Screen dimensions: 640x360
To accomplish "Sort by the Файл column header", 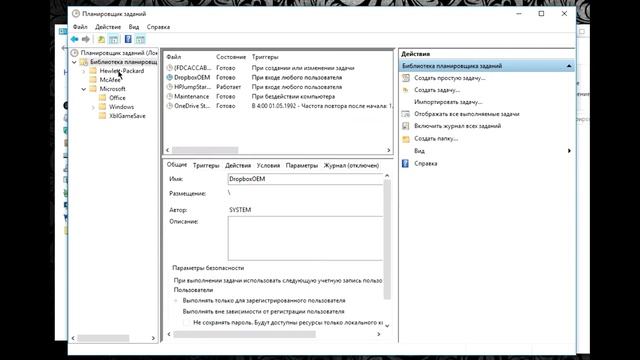I will click(x=174, y=57).
